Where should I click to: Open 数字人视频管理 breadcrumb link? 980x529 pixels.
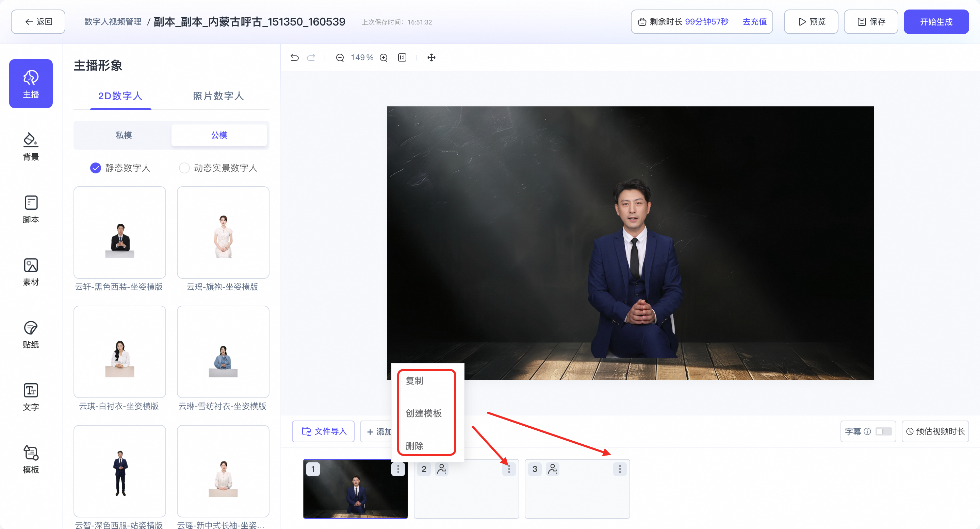pos(113,22)
